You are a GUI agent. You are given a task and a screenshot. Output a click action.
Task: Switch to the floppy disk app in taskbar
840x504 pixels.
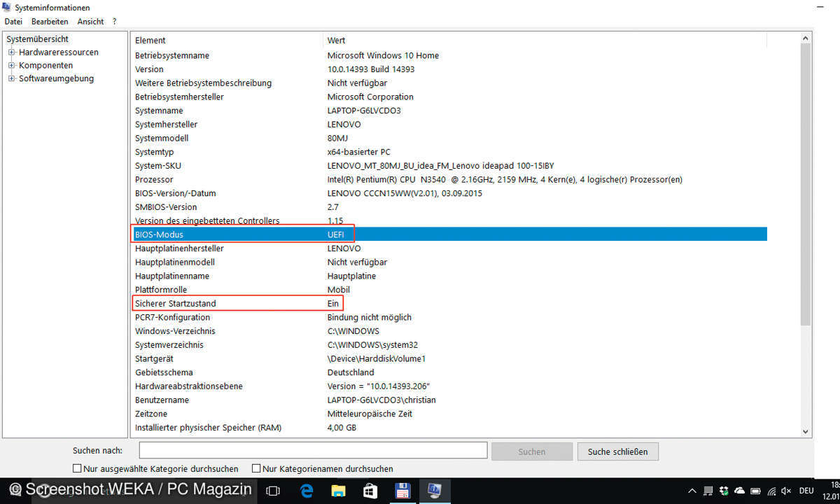pos(402,491)
